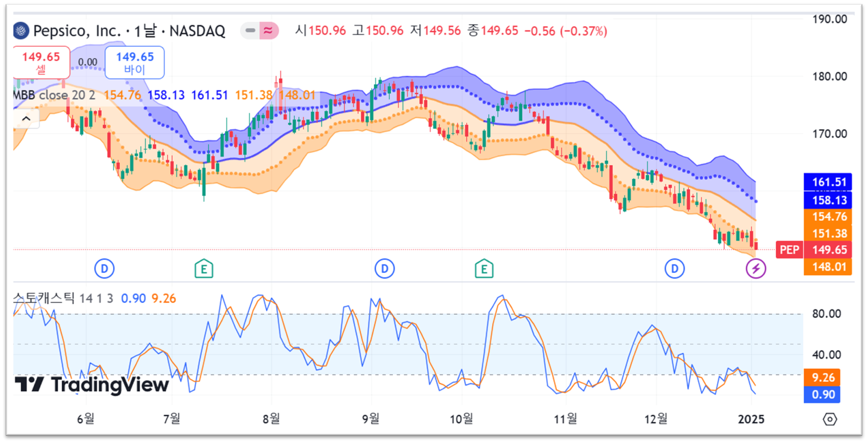
Task: Click the 80.00 stochastic axis label
Action: coord(826,314)
